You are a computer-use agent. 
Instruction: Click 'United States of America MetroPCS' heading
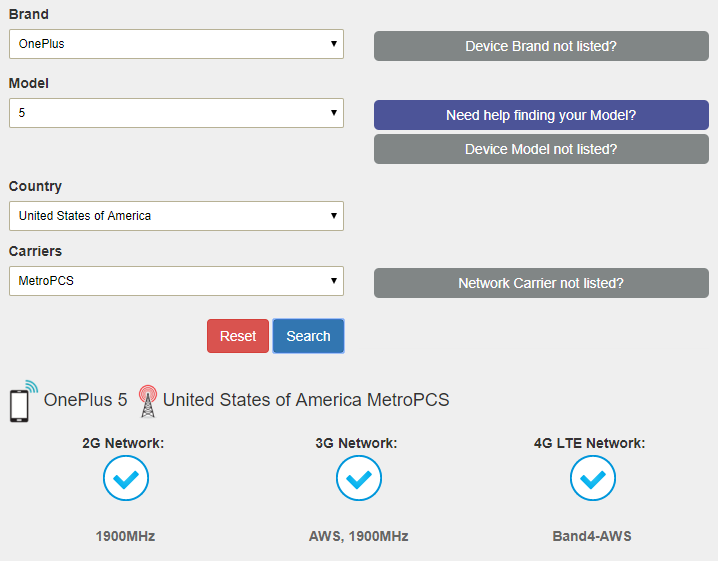point(306,400)
